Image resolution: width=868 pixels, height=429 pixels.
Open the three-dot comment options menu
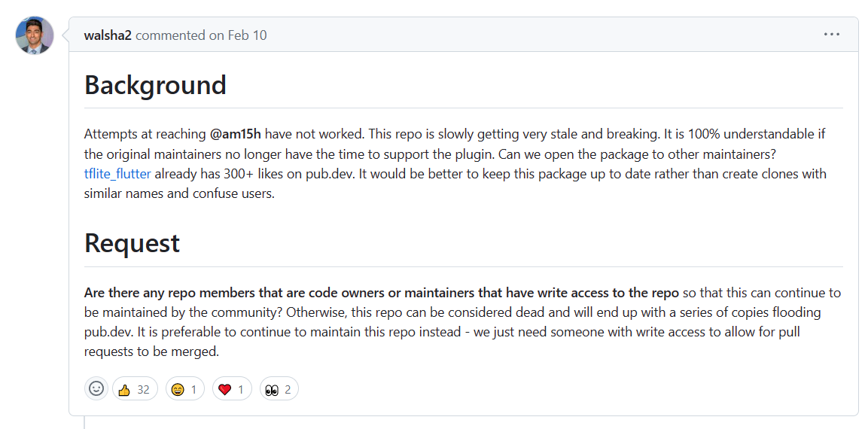pyautogui.click(x=831, y=35)
